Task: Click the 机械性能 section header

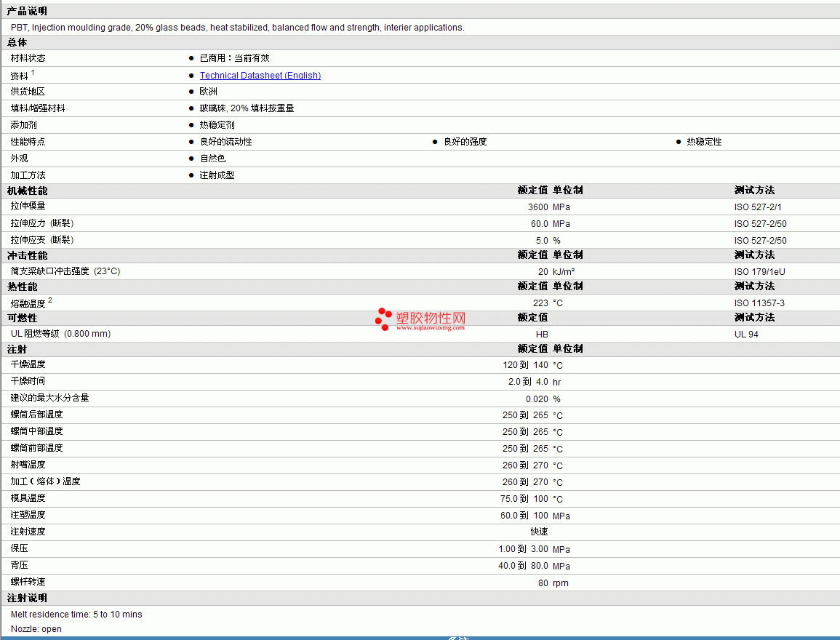Action: [28, 191]
